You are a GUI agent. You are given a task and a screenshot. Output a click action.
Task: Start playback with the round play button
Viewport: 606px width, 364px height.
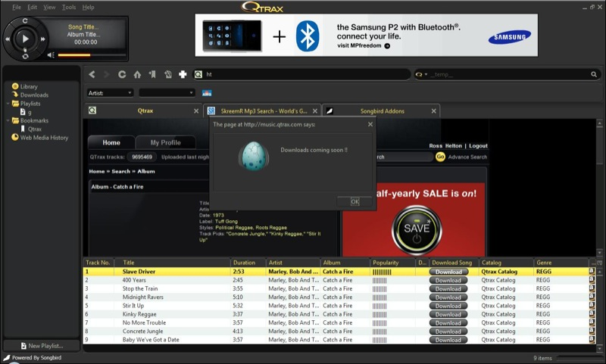[x=26, y=39]
